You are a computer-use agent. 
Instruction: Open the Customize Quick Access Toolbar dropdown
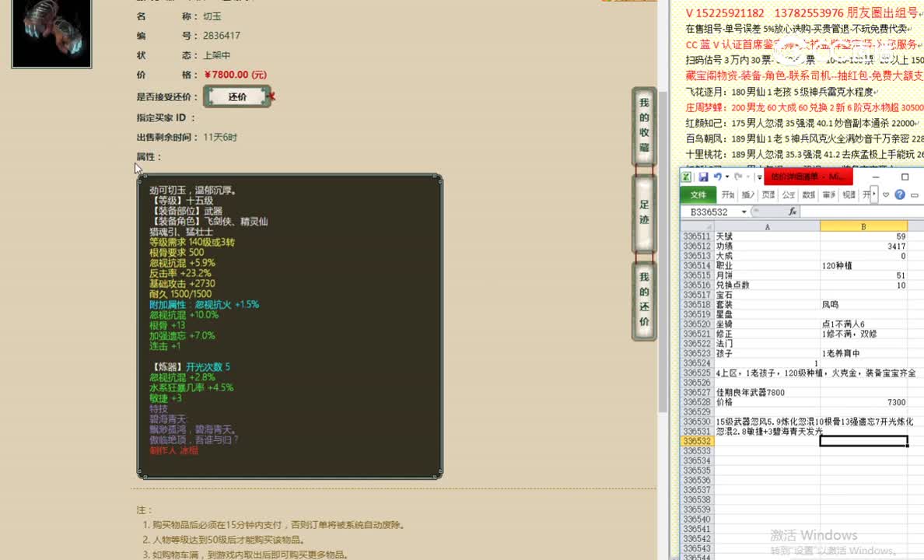click(759, 177)
